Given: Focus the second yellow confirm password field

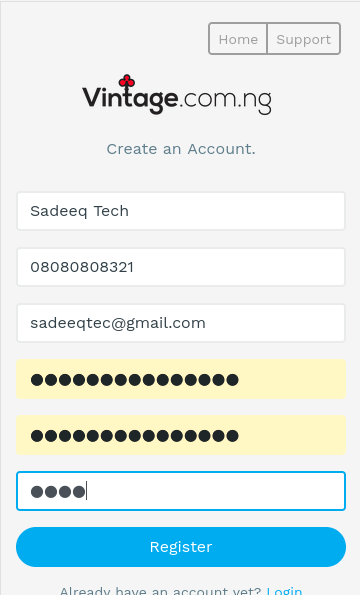Looking at the screenshot, I should click(x=181, y=435).
